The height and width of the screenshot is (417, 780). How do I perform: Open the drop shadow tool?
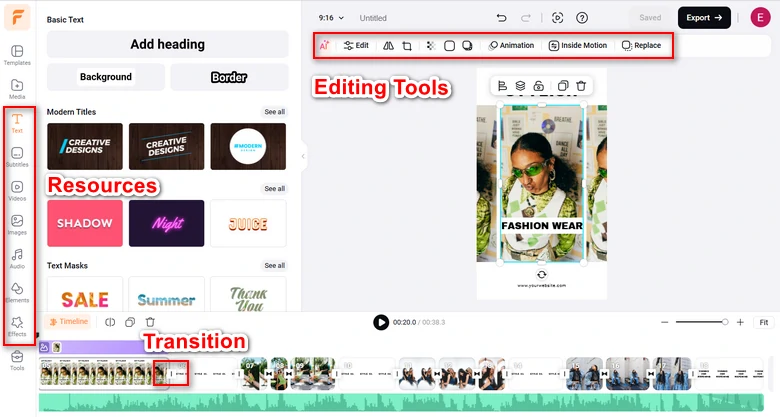[x=467, y=46]
